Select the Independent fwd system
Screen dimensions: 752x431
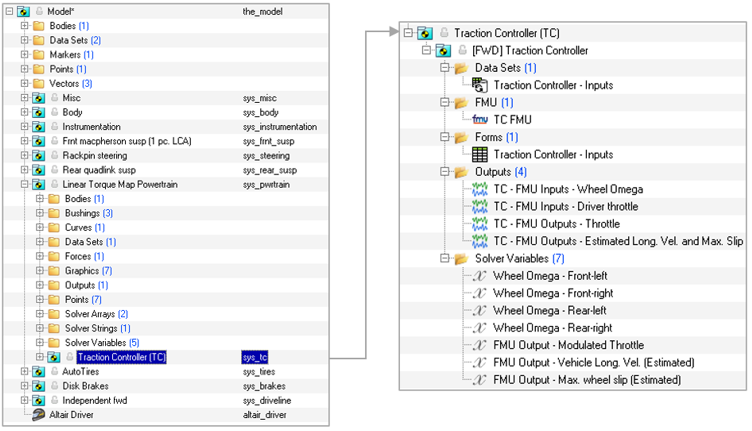[x=96, y=400]
